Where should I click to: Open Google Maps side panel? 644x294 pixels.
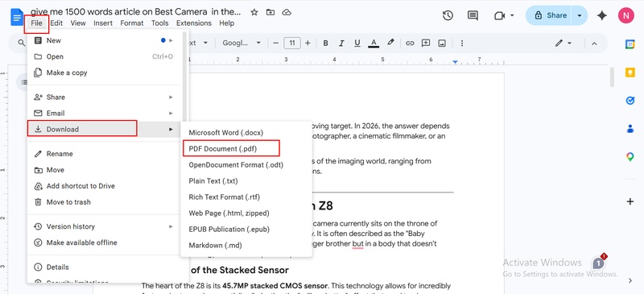630,156
